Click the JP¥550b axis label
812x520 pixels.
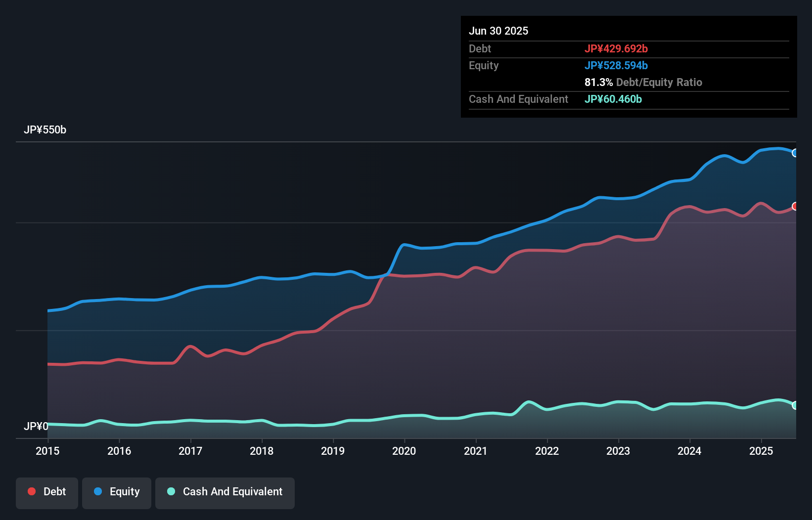pos(45,130)
